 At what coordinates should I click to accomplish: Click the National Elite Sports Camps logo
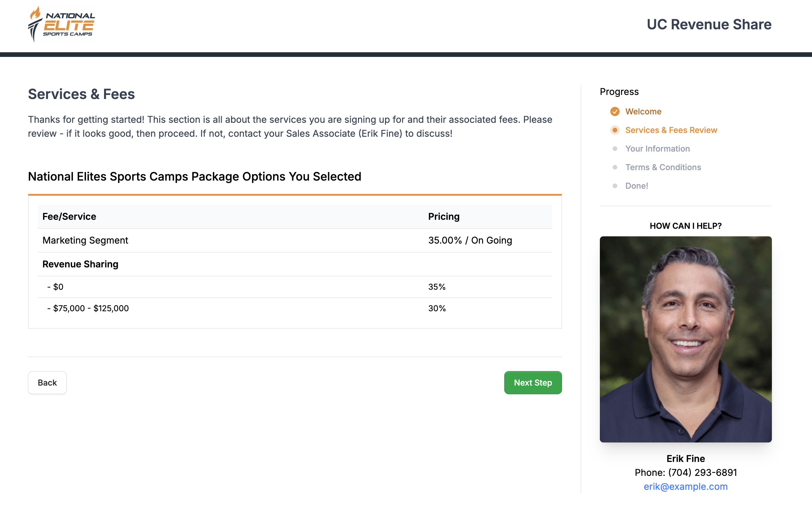coord(61,24)
